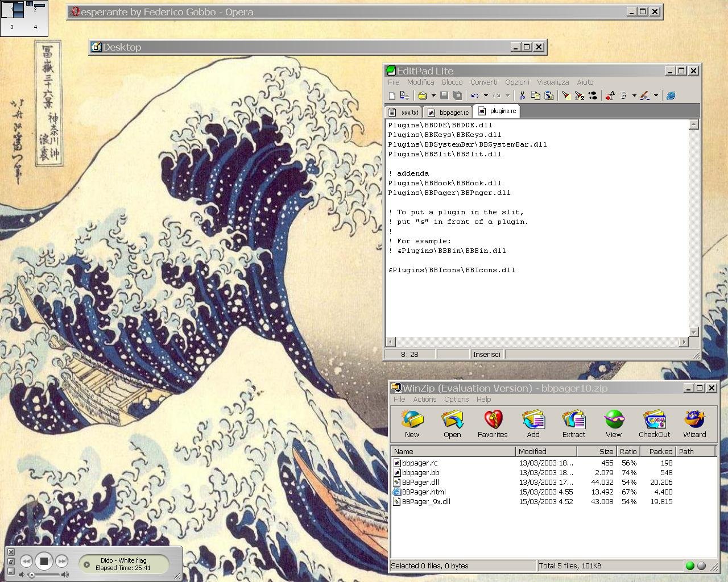Select plugins.rc tab in EditPad
This screenshot has width=728, height=582.
pos(497,111)
